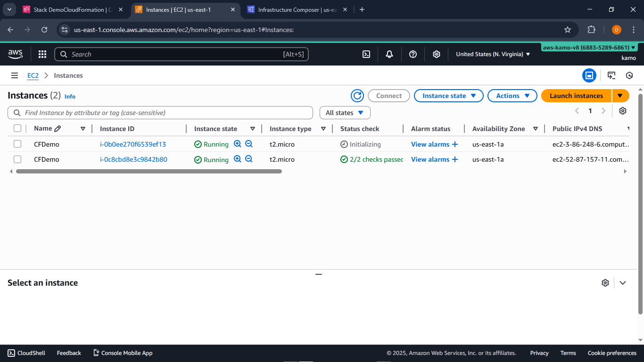Expand the Instance state dropdown
Screen dimensions: 644x362
(x=448, y=96)
